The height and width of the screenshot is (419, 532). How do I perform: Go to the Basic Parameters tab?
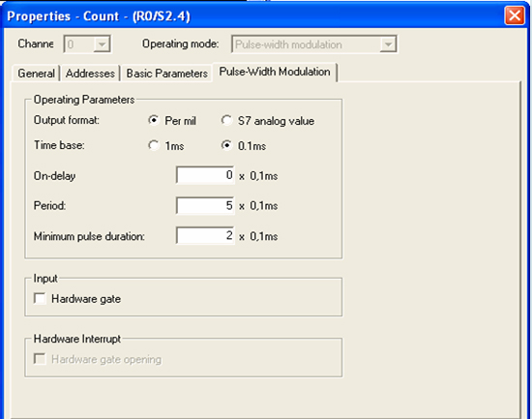tap(166, 74)
